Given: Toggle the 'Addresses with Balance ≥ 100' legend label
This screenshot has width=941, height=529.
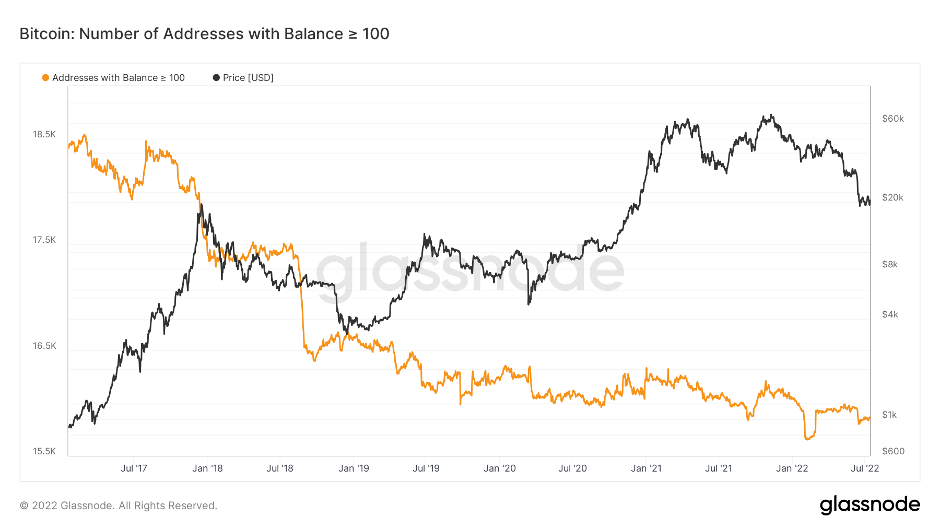Looking at the screenshot, I should coord(118,77).
